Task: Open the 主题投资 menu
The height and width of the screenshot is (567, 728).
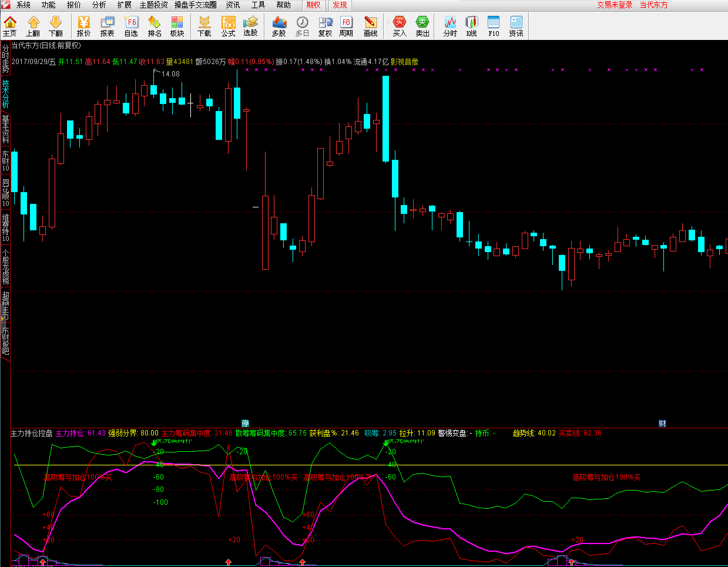Action: point(153,5)
